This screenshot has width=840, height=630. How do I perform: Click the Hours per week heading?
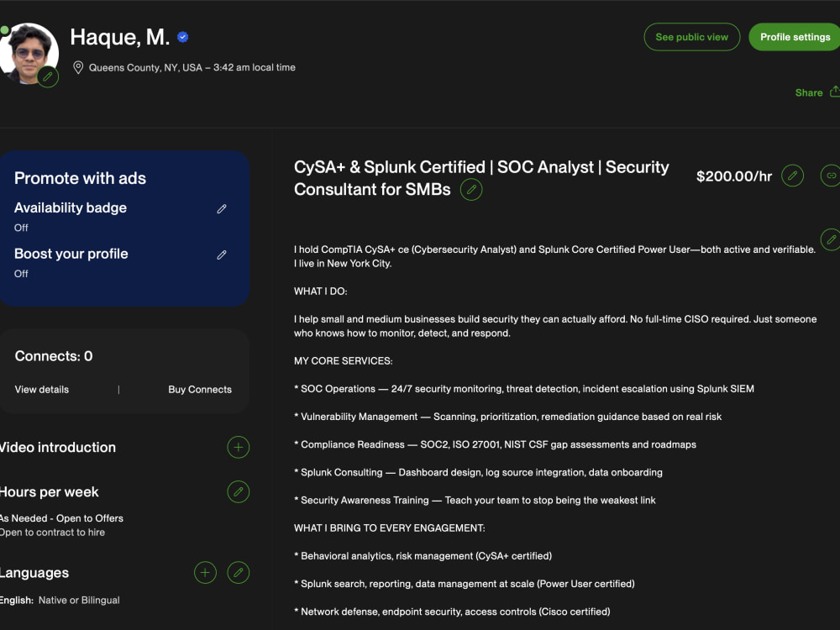coord(50,491)
